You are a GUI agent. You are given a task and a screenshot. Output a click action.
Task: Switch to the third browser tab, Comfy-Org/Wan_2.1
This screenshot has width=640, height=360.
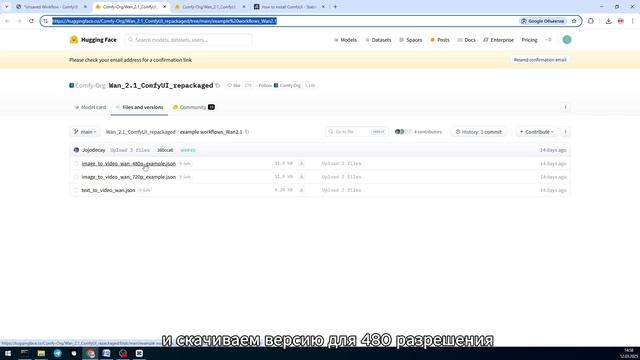(x=210, y=7)
